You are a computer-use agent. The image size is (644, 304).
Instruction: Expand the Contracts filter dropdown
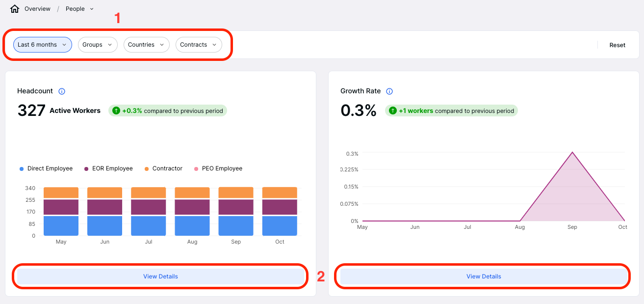point(198,44)
